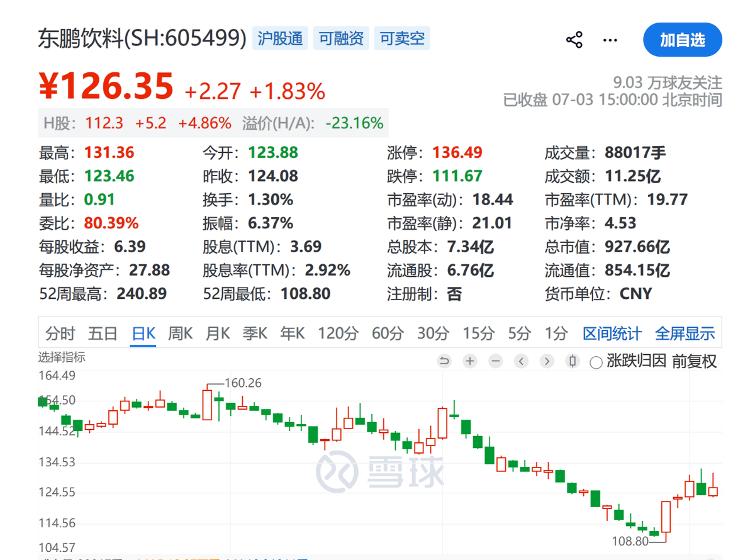Screen dimensions: 755x560
Task: Click the 成交额 value 11.25亿
Action: point(632,176)
